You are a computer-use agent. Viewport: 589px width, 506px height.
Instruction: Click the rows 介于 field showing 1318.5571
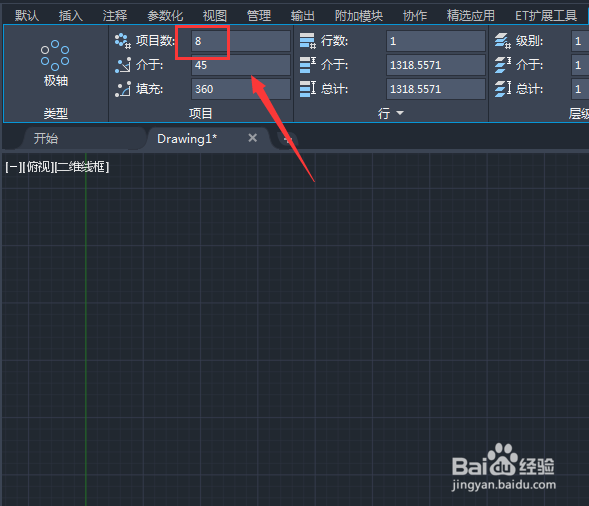436,65
